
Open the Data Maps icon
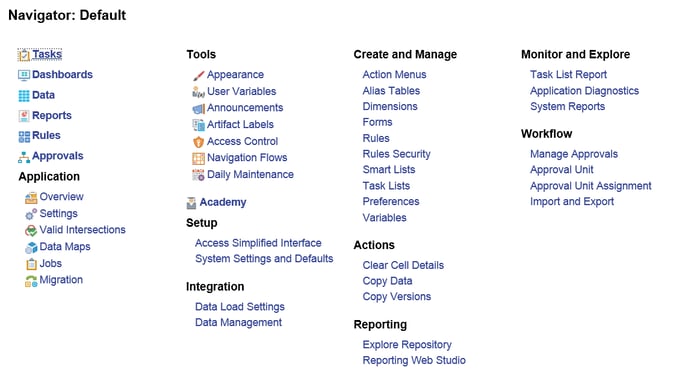tap(31, 247)
